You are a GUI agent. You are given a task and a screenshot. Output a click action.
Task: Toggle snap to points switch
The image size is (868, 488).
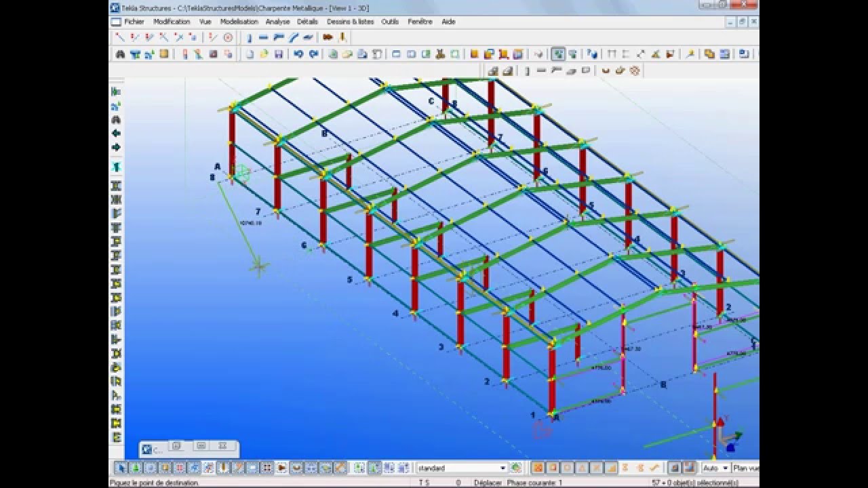(538, 468)
